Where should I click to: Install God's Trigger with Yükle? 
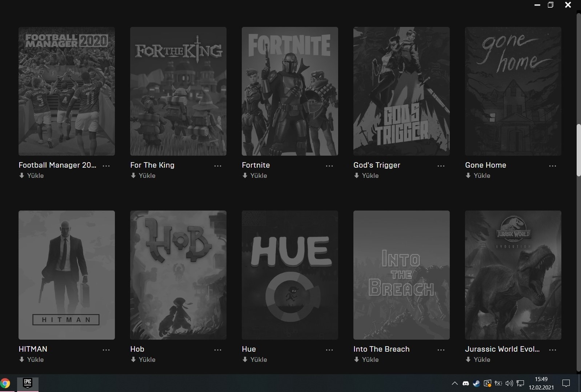(x=366, y=176)
